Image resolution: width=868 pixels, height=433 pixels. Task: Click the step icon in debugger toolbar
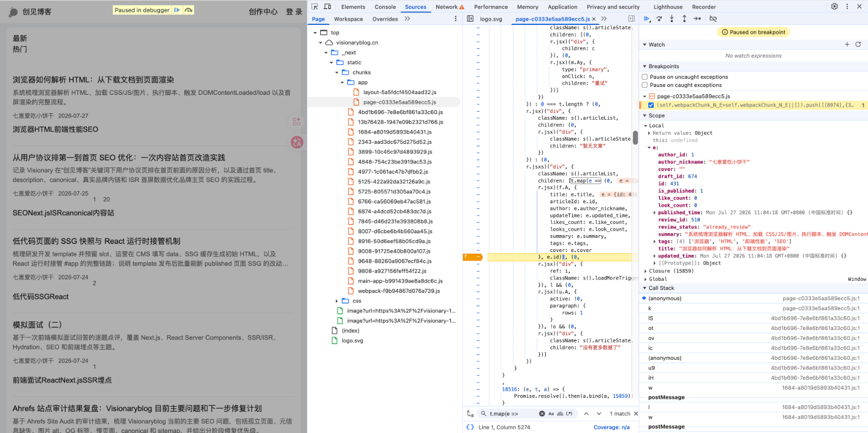click(697, 18)
